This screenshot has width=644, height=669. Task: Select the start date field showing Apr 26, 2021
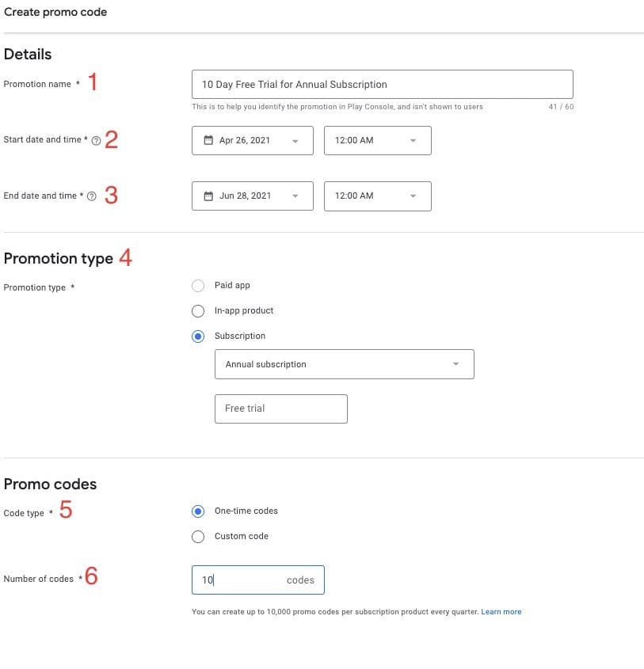pos(252,140)
